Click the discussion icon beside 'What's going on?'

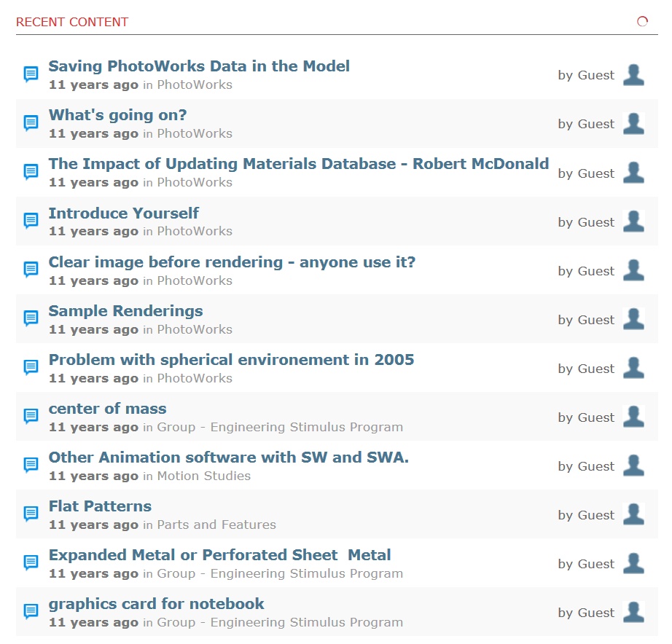[x=31, y=123]
